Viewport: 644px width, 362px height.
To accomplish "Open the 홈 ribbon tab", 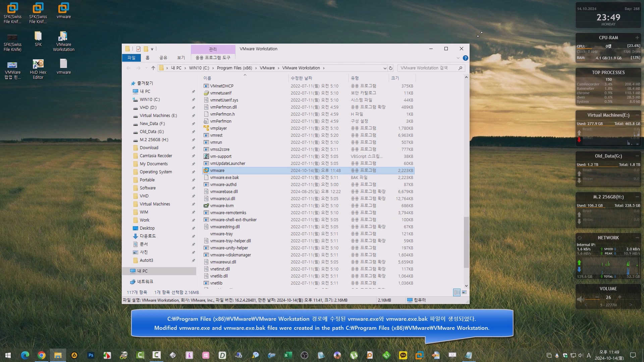I will point(147,58).
